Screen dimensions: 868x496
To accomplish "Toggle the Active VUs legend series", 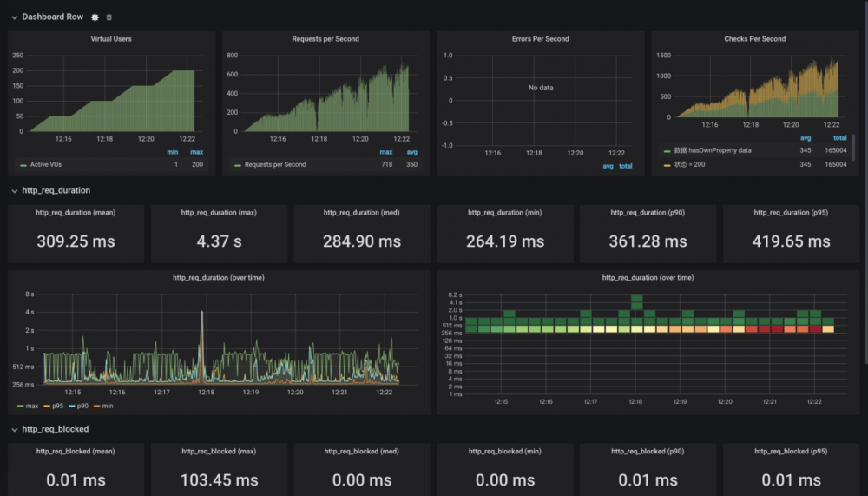I will click(x=46, y=164).
